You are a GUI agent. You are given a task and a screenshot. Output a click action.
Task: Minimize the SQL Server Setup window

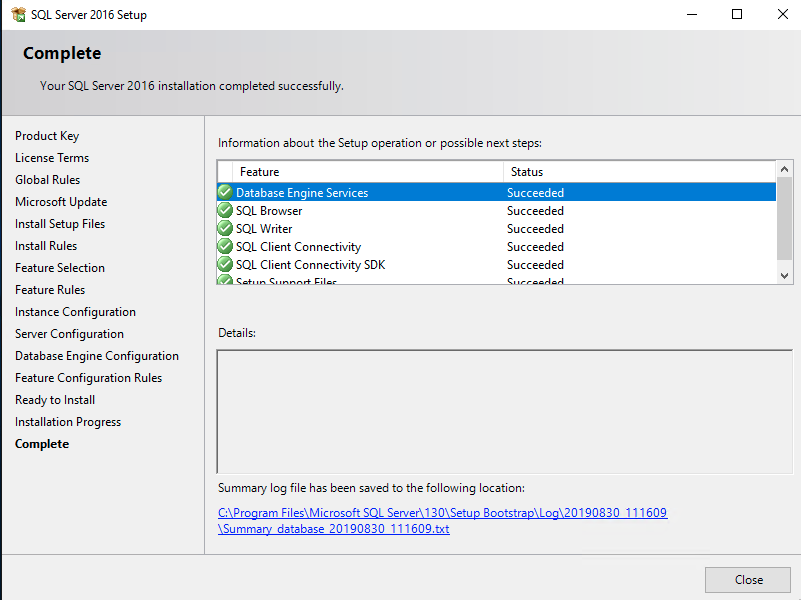click(691, 15)
